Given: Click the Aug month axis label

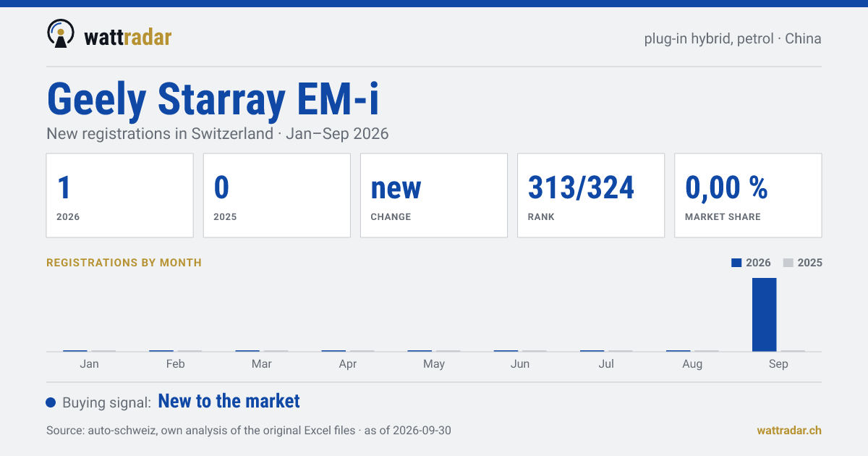Looking at the screenshot, I should (692, 364).
